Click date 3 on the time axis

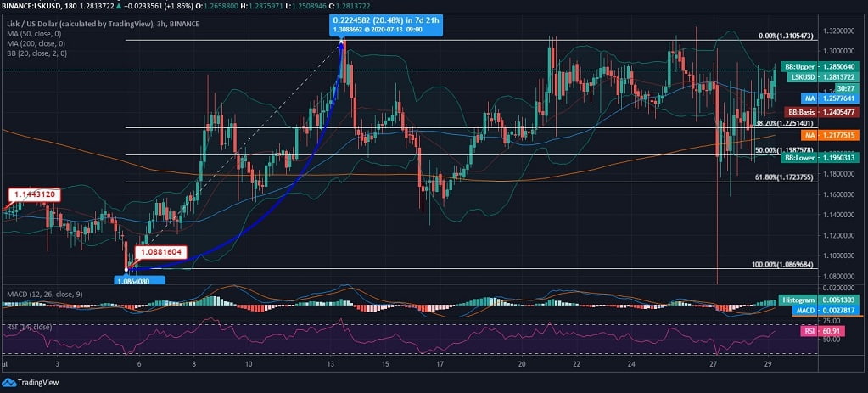pyautogui.click(x=57, y=364)
